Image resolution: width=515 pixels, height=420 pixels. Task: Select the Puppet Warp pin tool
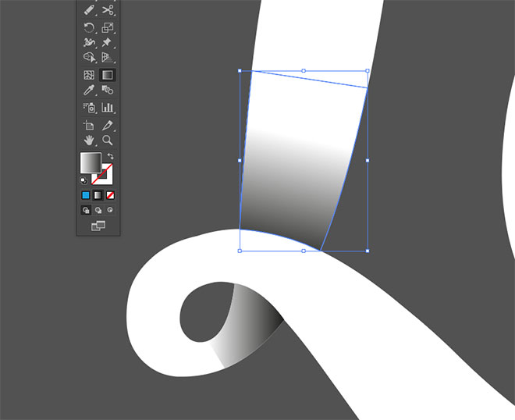pyautogui.click(x=108, y=42)
